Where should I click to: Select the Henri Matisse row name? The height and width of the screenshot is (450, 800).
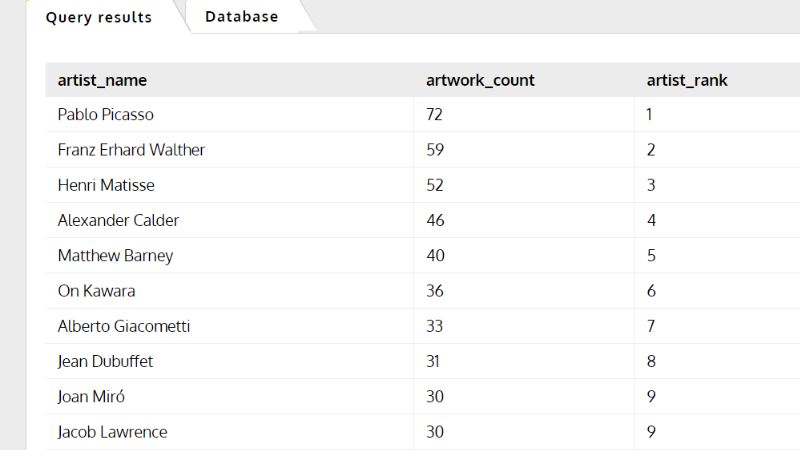pyautogui.click(x=106, y=185)
